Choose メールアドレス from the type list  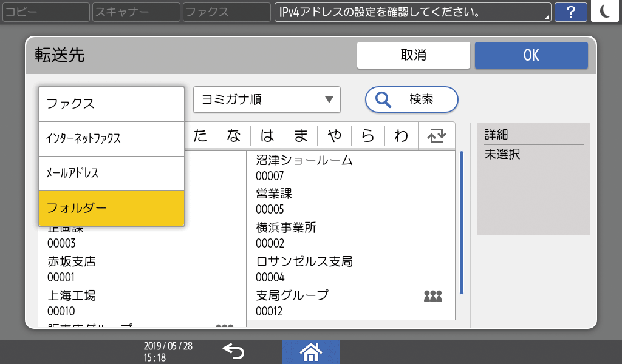pyautogui.click(x=111, y=174)
